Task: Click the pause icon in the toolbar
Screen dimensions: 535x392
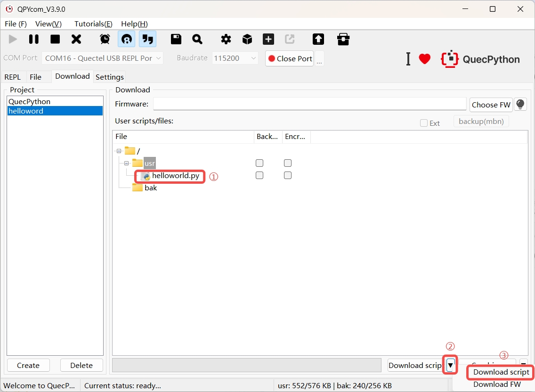Action: click(34, 39)
